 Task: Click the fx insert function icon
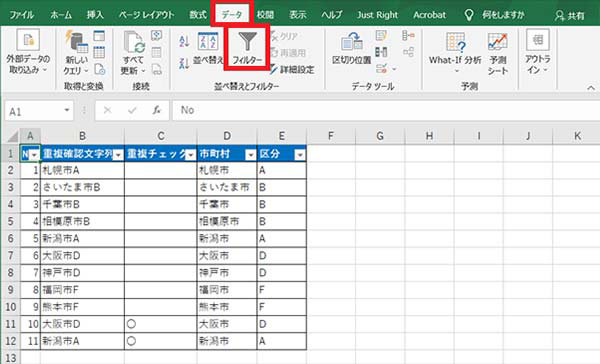tap(156, 110)
